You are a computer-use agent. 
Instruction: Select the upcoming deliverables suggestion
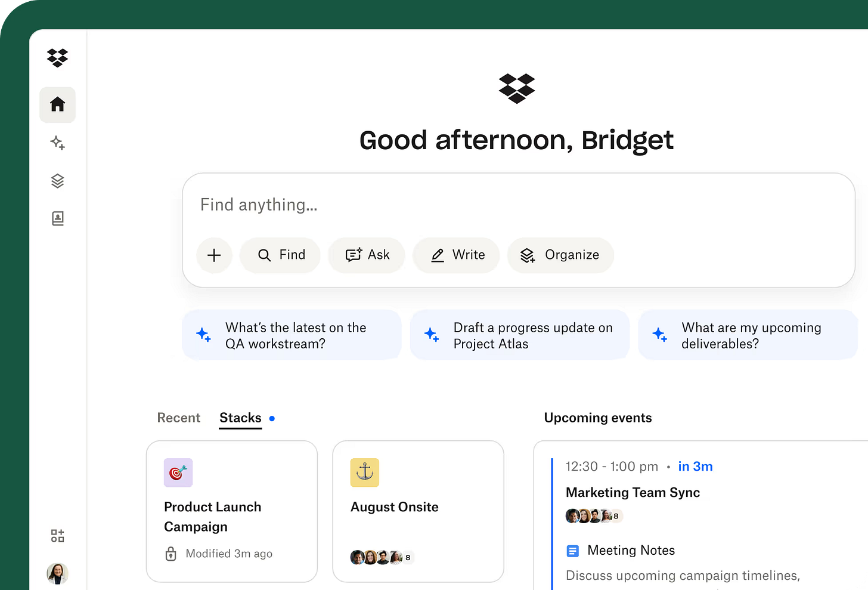[748, 335]
